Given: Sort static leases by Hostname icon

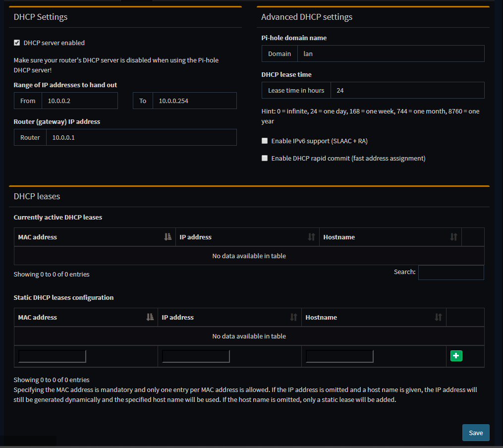Looking at the screenshot, I should tap(438, 317).
